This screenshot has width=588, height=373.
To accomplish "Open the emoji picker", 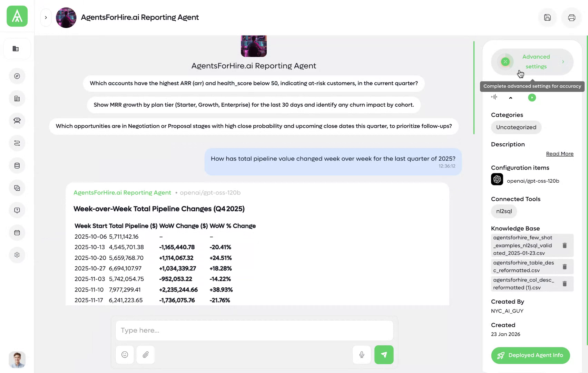I will (x=125, y=355).
